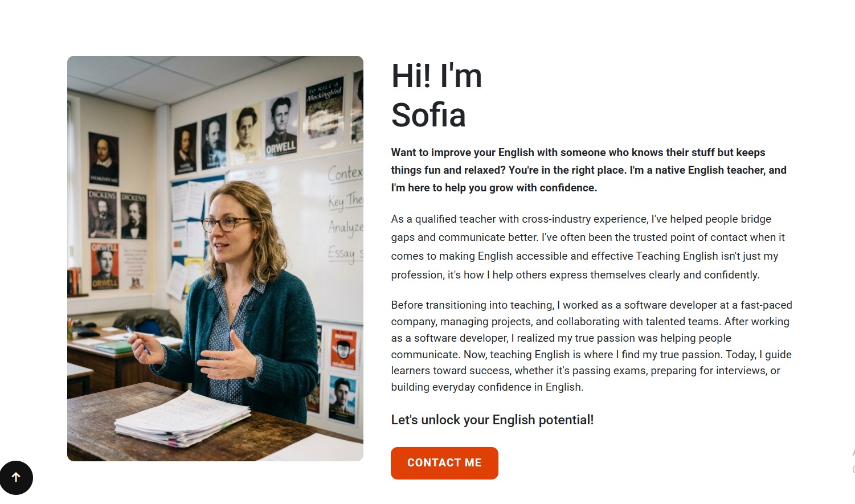Click the red Orwell poster on the left wall

(105, 266)
